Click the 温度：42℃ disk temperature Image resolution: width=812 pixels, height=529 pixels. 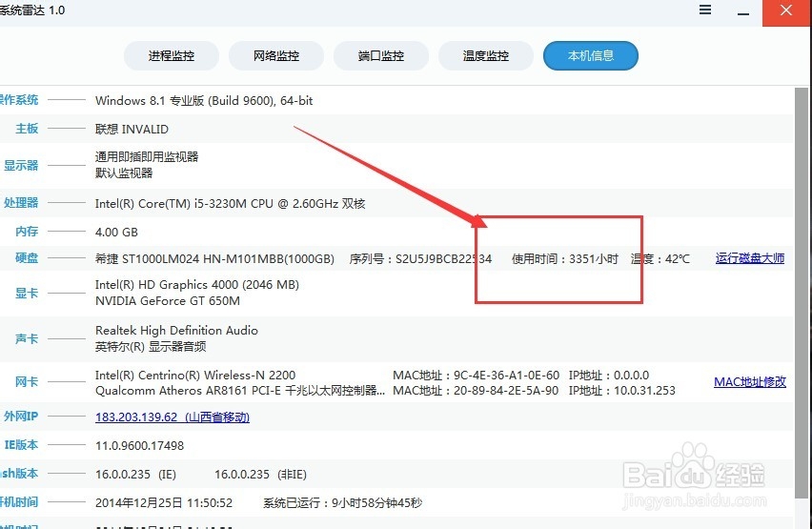point(660,258)
